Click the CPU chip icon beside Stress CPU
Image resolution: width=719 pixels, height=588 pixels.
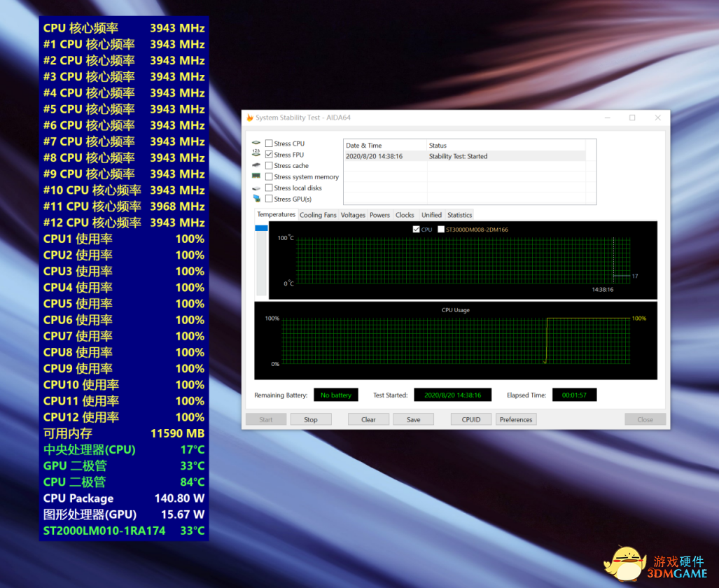pos(256,143)
